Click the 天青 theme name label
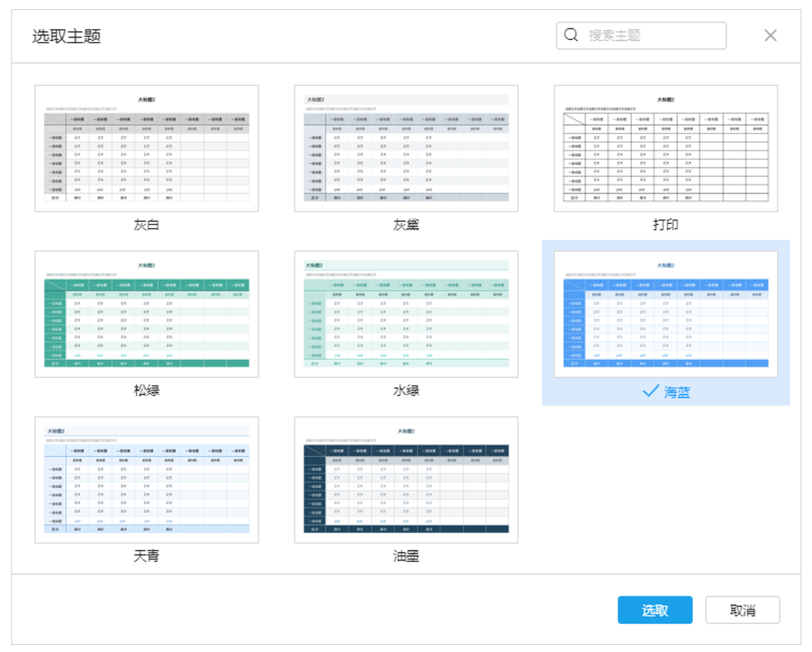 tap(146, 557)
